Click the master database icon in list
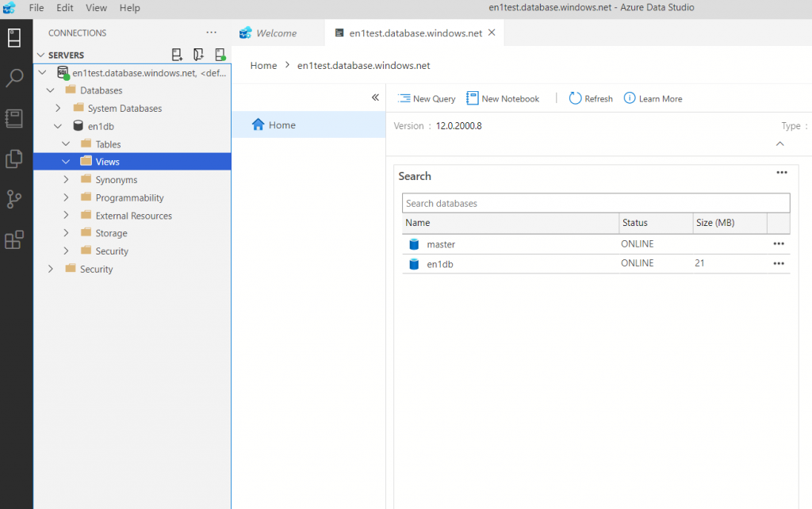The height and width of the screenshot is (509, 812). pos(414,244)
